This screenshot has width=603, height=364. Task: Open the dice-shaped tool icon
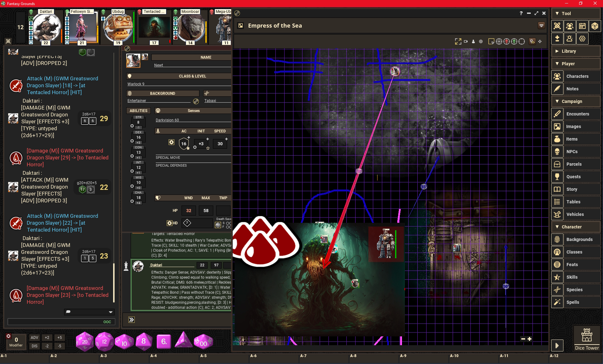tap(595, 26)
